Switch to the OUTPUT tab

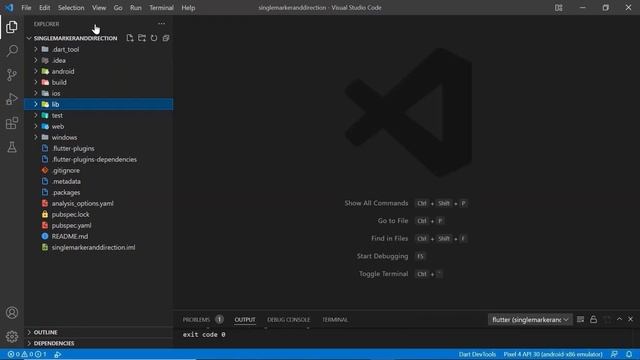(245, 320)
